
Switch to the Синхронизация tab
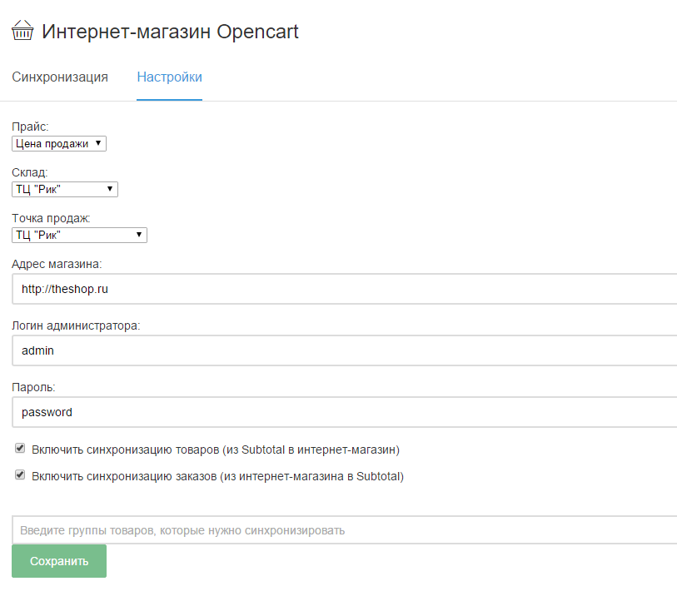click(x=60, y=77)
